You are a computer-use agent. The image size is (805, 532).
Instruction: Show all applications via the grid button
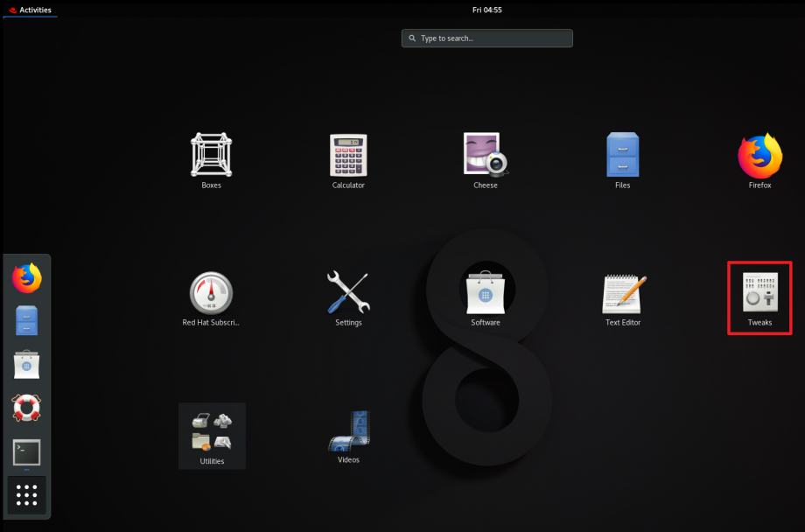coord(26,495)
